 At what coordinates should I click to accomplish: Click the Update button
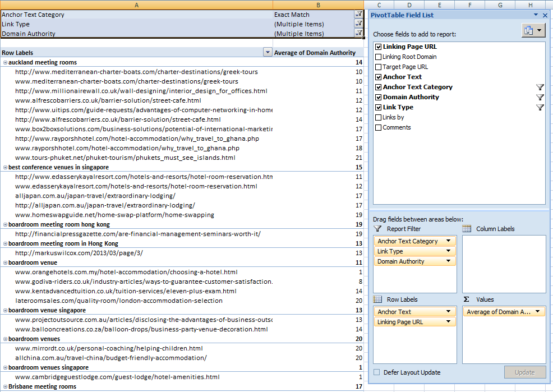524,372
